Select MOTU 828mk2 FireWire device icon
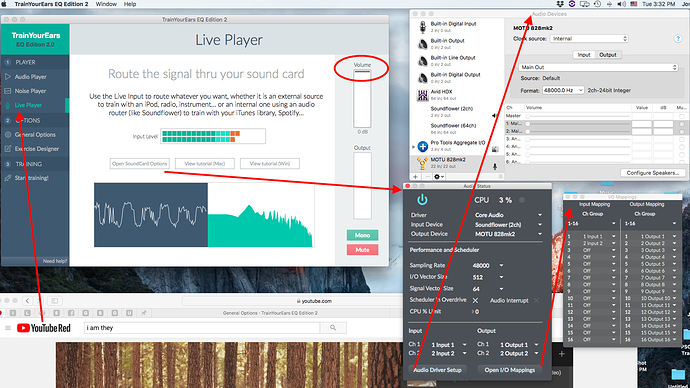 pyautogui.click(x=422, y=163)
